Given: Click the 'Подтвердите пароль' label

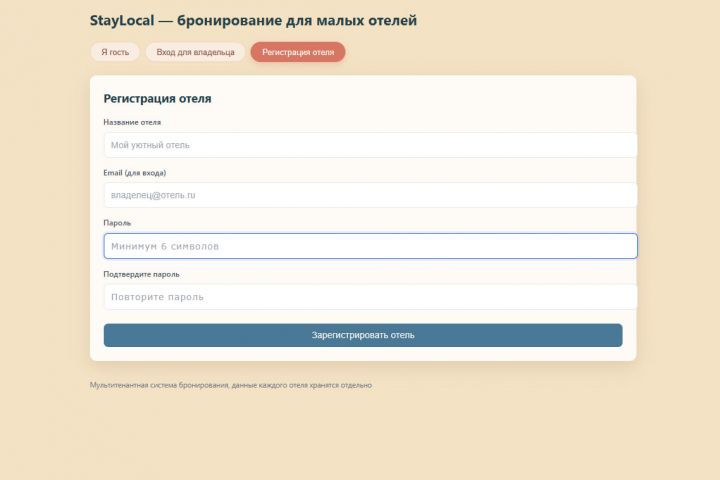Looking at the screenshot, I should point(141,274).
